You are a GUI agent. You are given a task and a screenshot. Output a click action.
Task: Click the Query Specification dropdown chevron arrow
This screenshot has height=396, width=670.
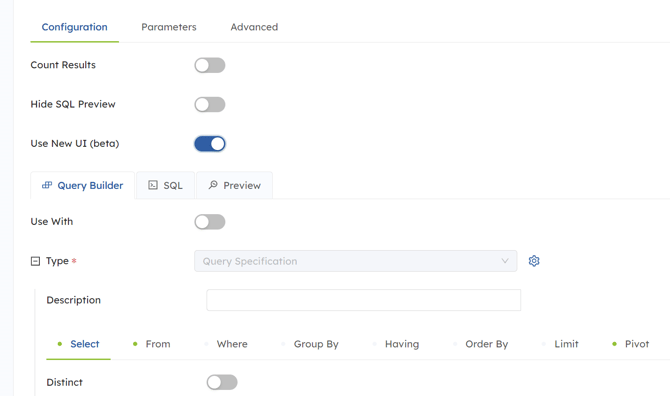[x=505, y=261]
